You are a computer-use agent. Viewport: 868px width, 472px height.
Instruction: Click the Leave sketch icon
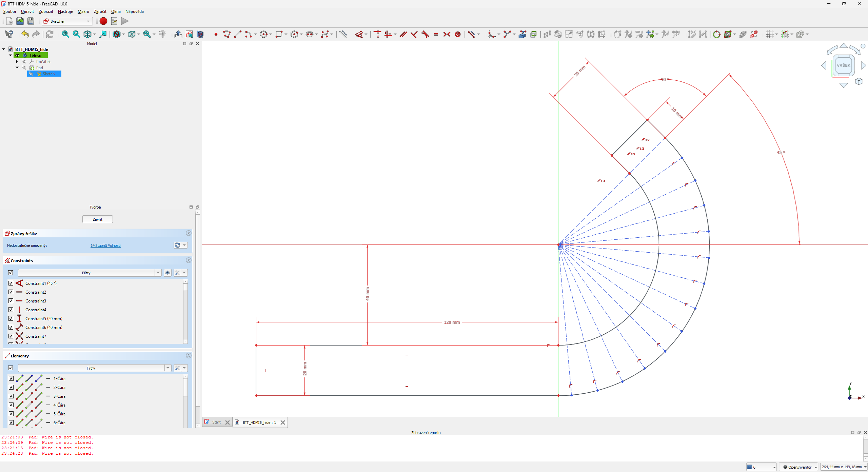coord(178,34)
